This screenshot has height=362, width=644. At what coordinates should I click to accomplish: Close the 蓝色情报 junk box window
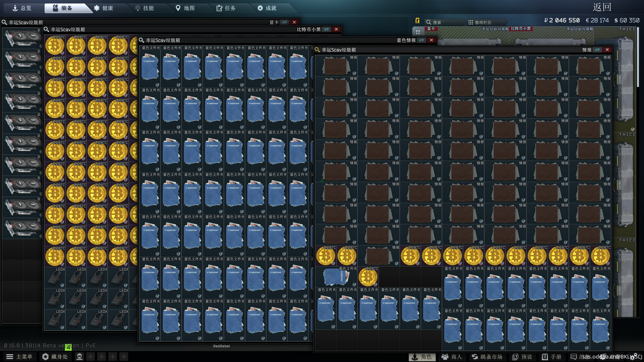(x=431, y=40)
